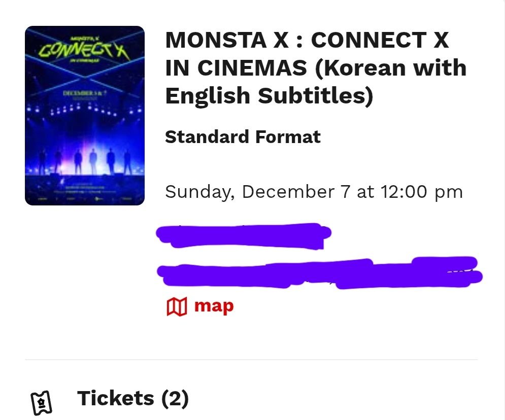Click the English Subtitles) title line
The image size is (505, 420).
269,95
